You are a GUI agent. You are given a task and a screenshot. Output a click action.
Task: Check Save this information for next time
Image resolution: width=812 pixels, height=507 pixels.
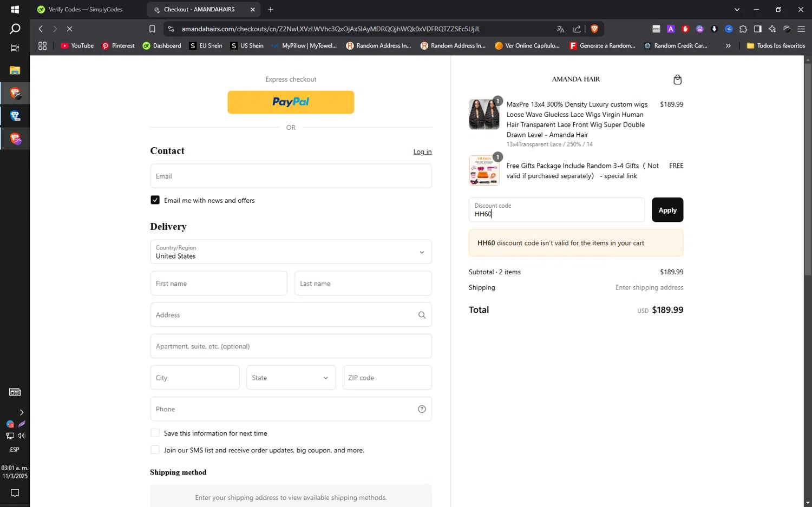pyautogui.click(x=155, y=433)
